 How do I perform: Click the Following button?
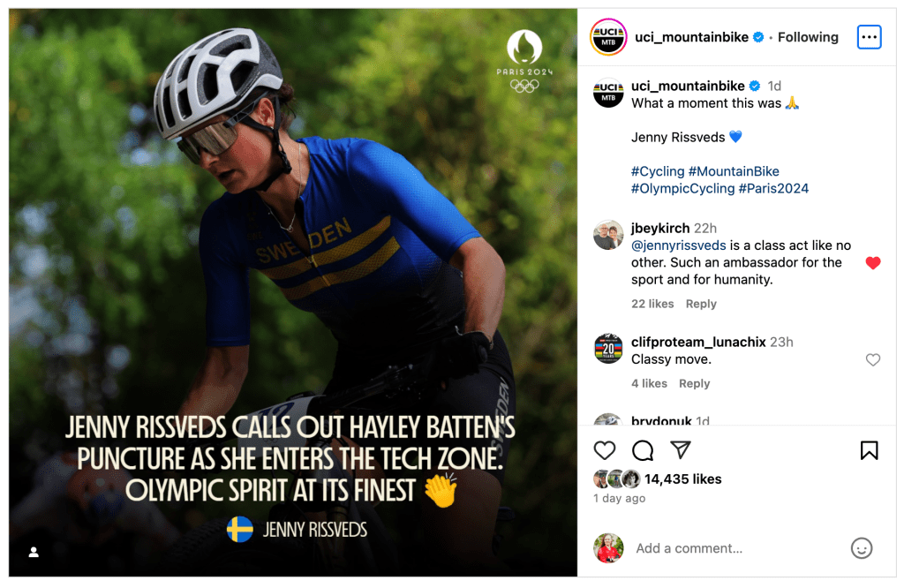pos(808,37)
